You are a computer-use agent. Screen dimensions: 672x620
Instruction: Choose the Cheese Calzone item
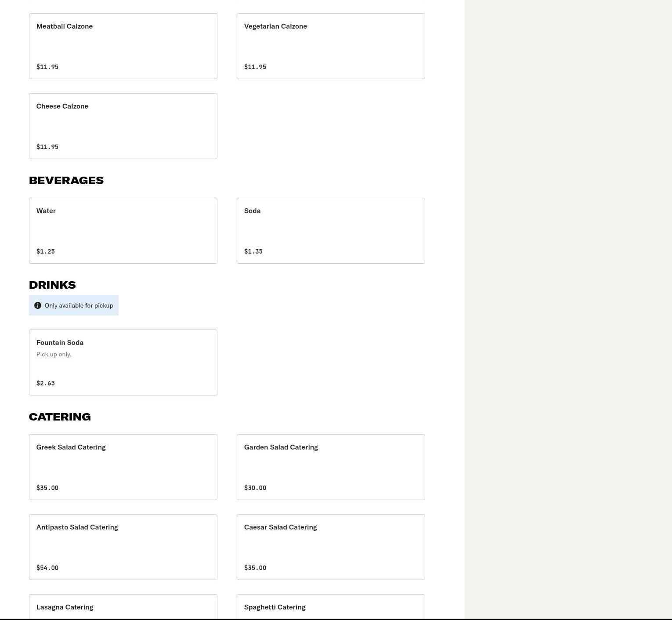[x=123, y=126]
